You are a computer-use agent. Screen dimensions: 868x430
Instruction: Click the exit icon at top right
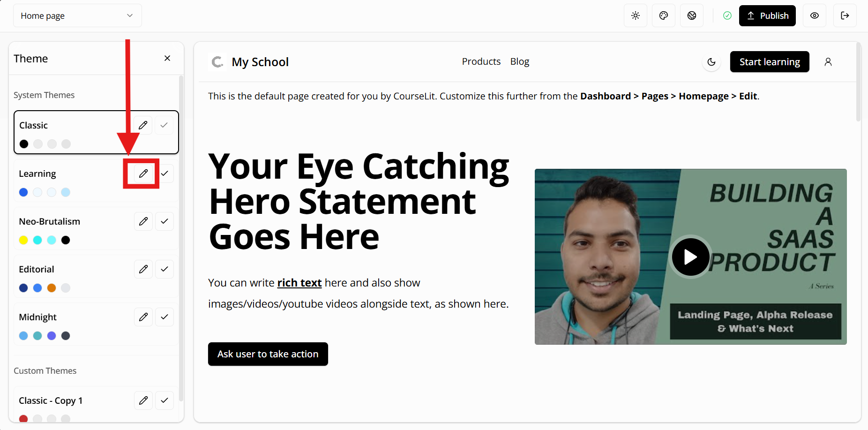pos(845,15)
